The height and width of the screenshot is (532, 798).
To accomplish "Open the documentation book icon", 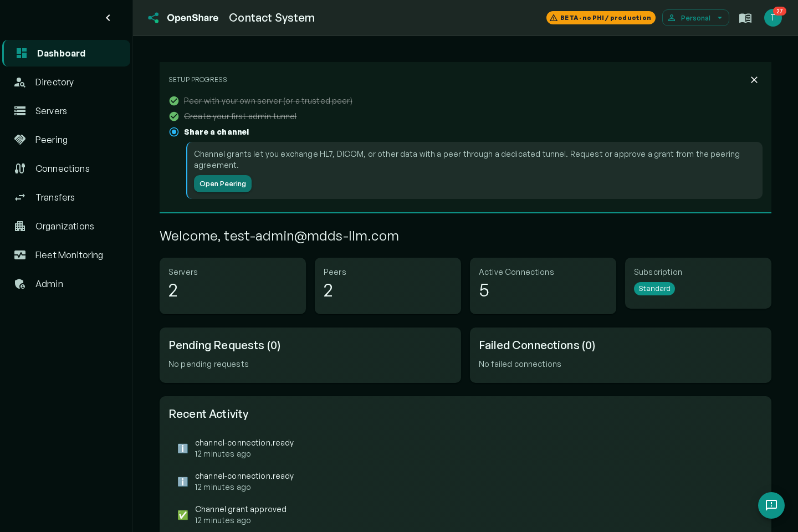I will click(x=745, y=18).
